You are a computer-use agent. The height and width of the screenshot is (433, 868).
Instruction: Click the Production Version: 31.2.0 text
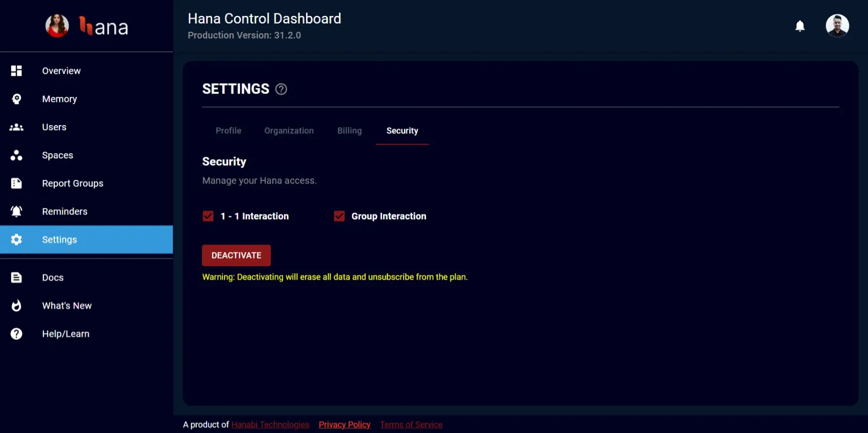point(244,35)
